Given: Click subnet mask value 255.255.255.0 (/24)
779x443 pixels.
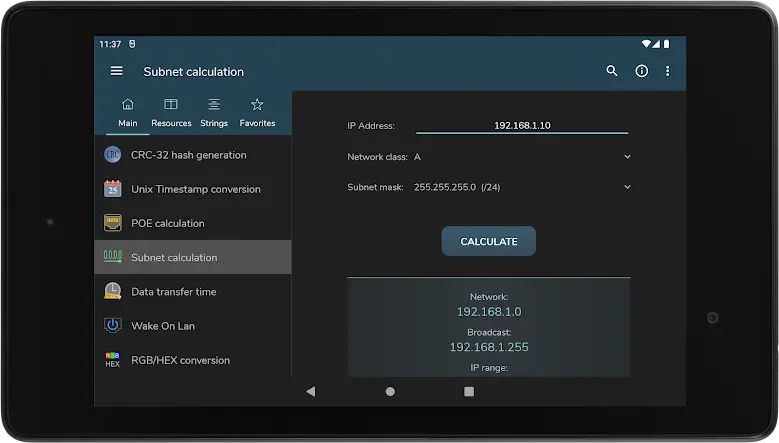Looking at the screenshot, I should click(x=457, y=187).
